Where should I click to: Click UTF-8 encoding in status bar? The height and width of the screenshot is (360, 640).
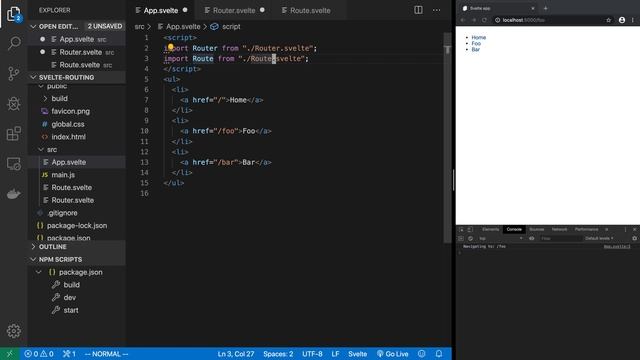(x=312, y=354)
